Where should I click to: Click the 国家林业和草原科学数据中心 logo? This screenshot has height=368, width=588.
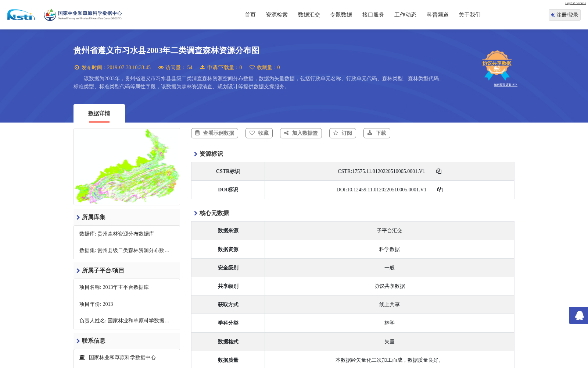pos(83,15)
